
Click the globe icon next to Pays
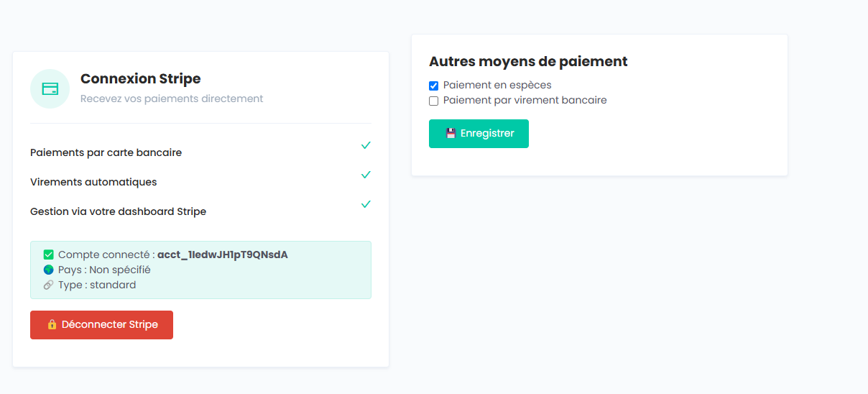tap(49, 270)
